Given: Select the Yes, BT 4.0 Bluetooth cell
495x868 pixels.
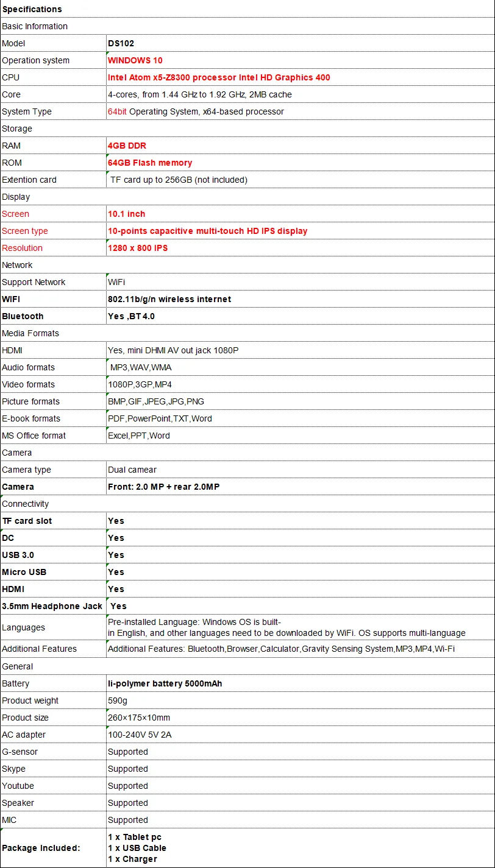Looking at the screenshot, I should [x=300, y=316].
